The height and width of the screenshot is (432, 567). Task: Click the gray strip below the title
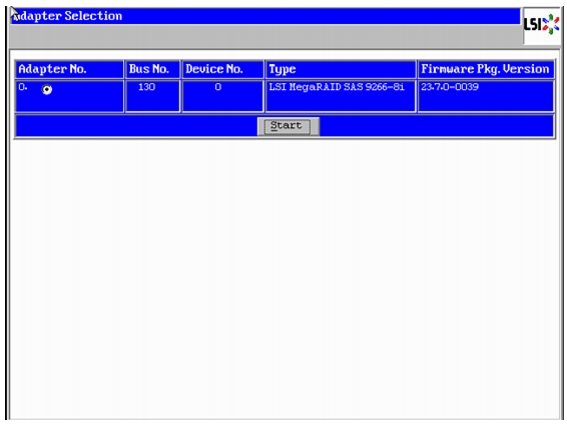(x=266, y=35)
